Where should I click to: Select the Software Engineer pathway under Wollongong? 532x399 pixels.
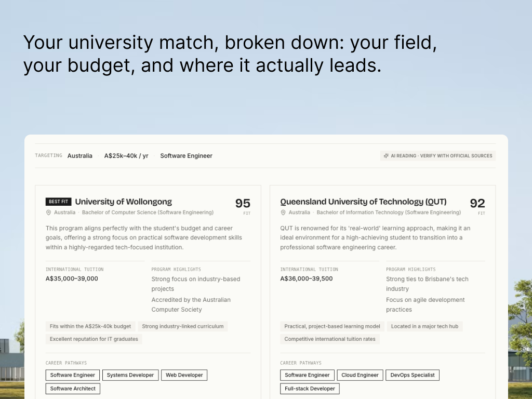73,375
